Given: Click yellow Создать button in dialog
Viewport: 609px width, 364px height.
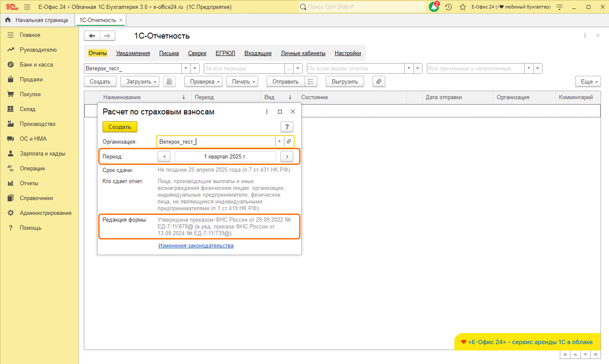Looking at the screenshot, I should (120, 127).
